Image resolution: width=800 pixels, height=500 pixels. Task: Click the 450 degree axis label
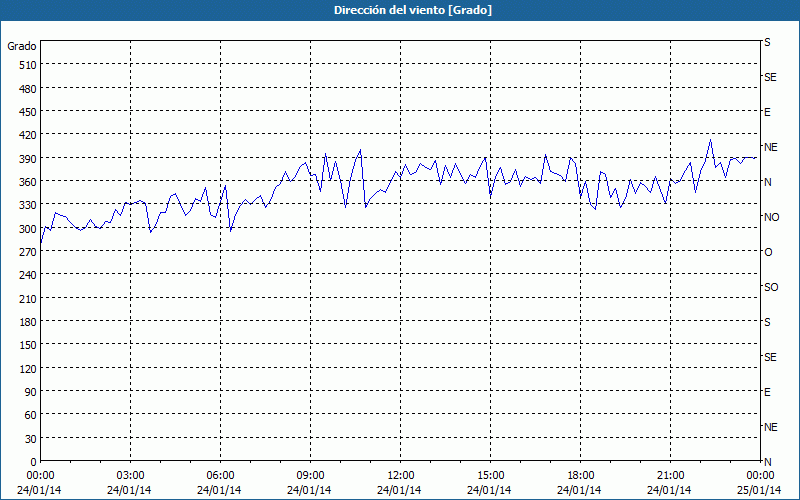click(x=28, y=112)
